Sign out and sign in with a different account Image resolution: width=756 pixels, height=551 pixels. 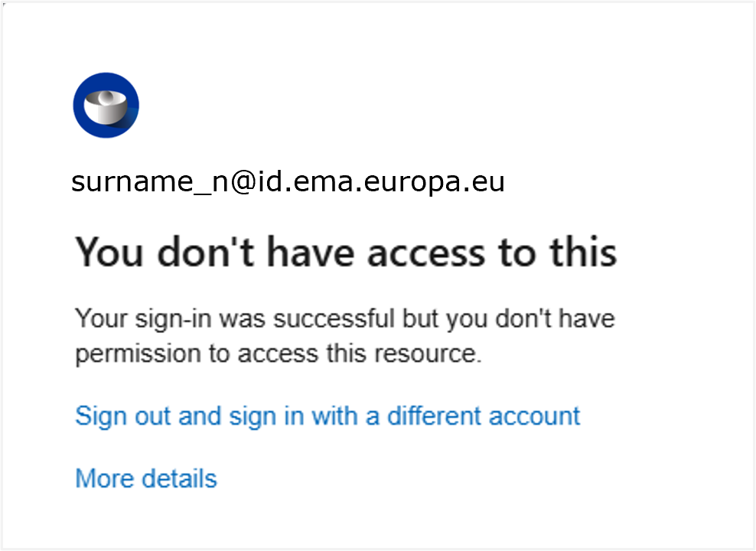coord(327,416)
